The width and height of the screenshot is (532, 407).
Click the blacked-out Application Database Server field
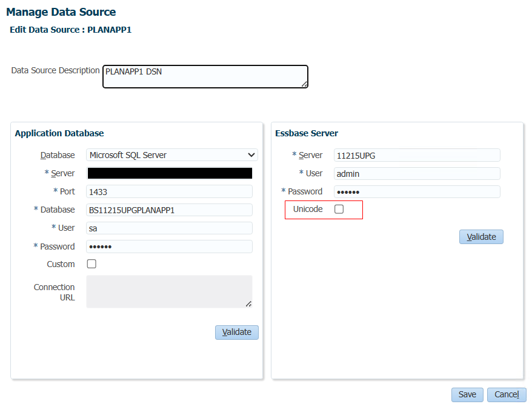pyautogui.click(x=169, y=173)
